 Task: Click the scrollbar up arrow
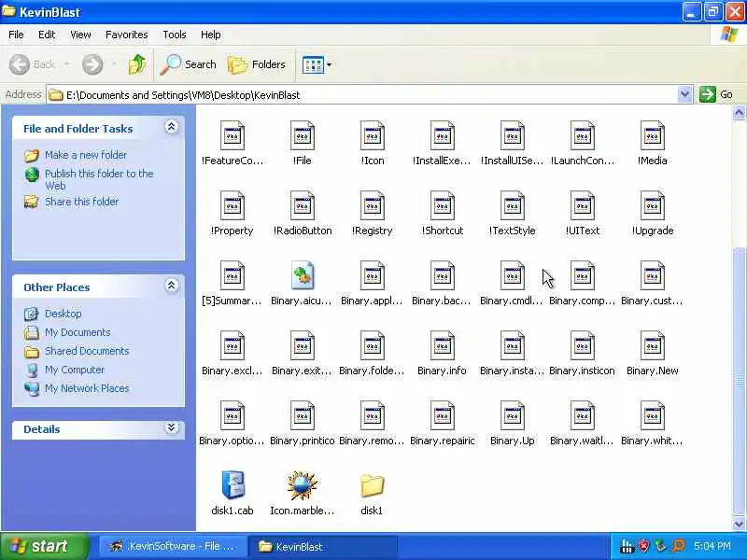point(739,113)
